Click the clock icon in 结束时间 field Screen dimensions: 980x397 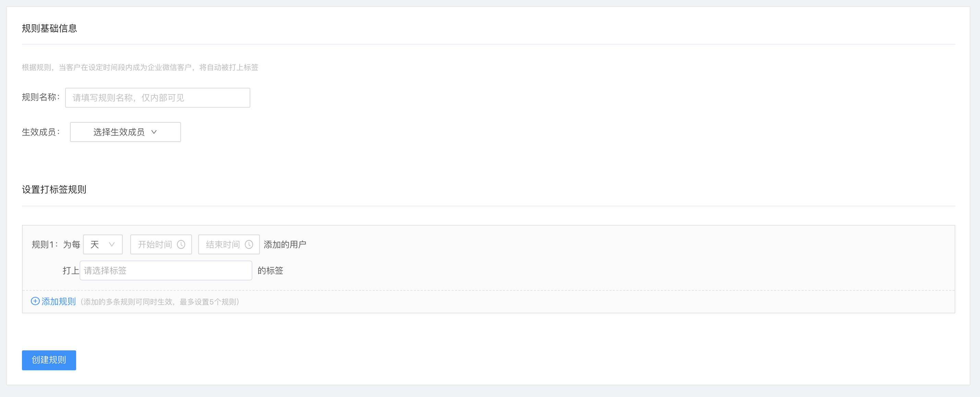point(249,244)
